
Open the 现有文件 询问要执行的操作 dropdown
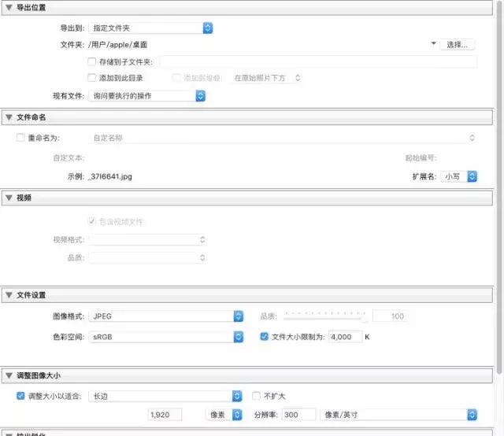147,96
